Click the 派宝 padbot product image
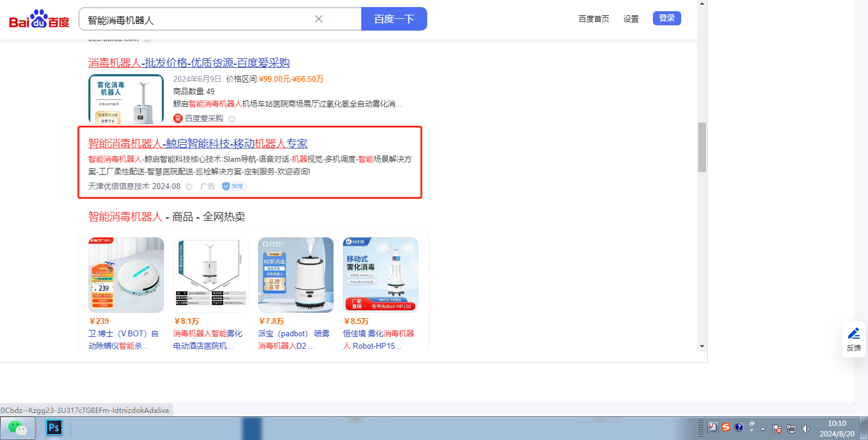Image resolution: width=868 pixels, height=440 pixels. [x=296, y=275]
